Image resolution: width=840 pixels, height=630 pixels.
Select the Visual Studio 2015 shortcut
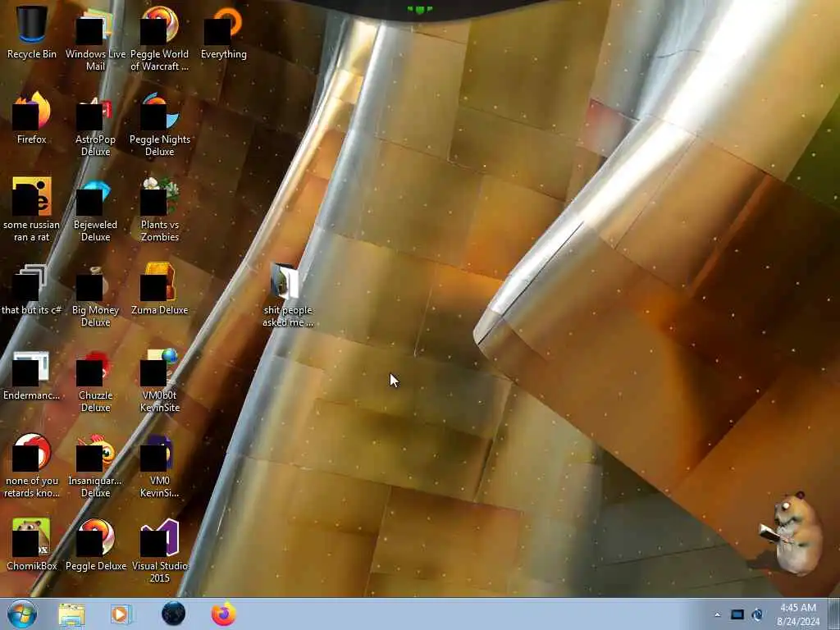point(160,550)
